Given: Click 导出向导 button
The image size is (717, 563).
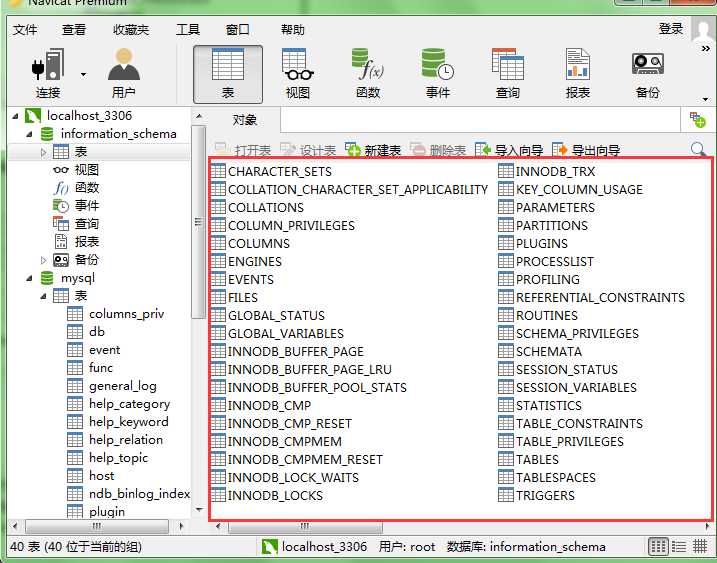Looking at the screenshot, I should coord(586,149).
